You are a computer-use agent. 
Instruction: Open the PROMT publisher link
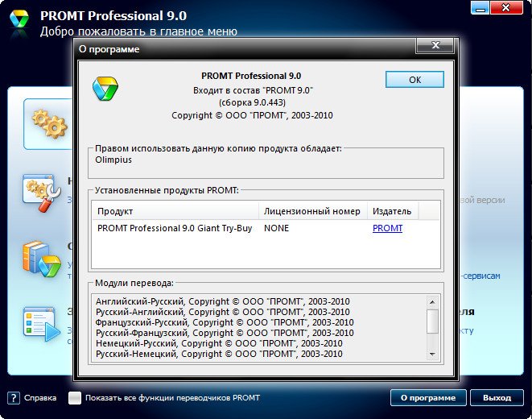click(387, 228)
